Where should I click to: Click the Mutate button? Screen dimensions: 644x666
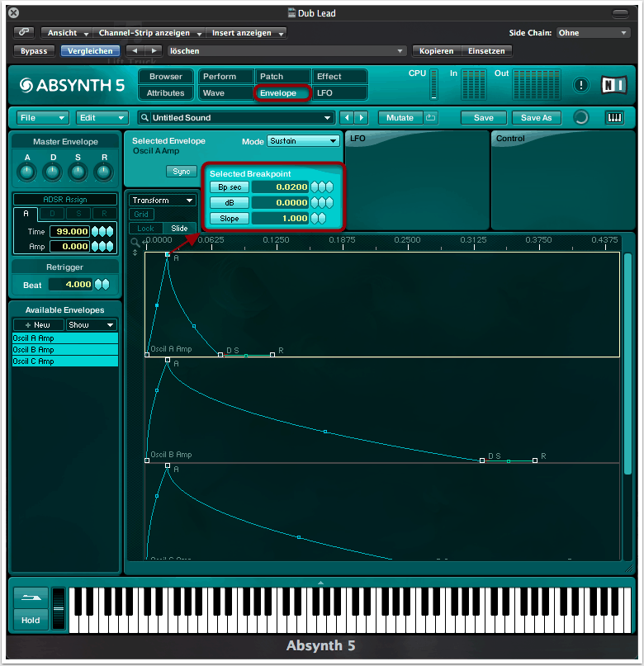coord(400,118)
